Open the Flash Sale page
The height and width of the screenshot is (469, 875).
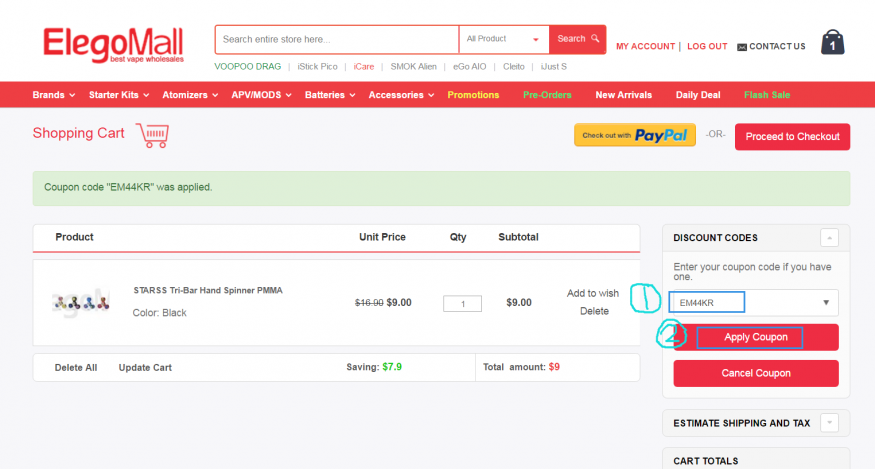(x=767, y=95)
